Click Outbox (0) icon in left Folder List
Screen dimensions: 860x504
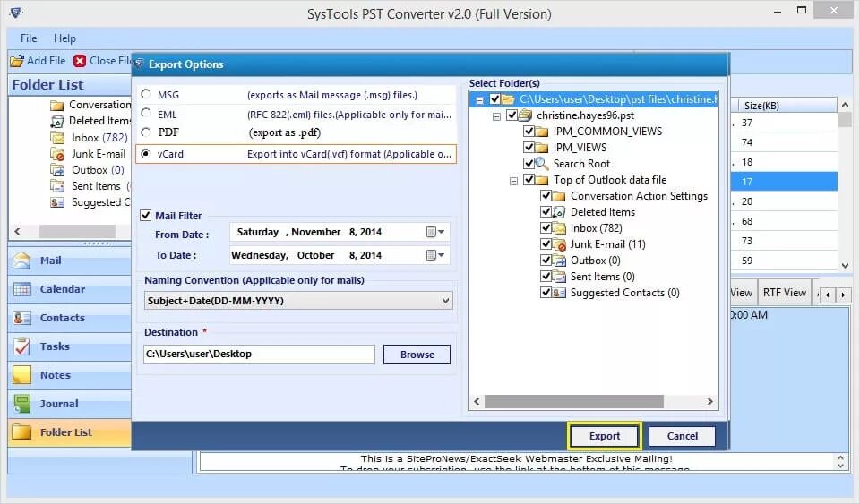[x=57, y=170]
